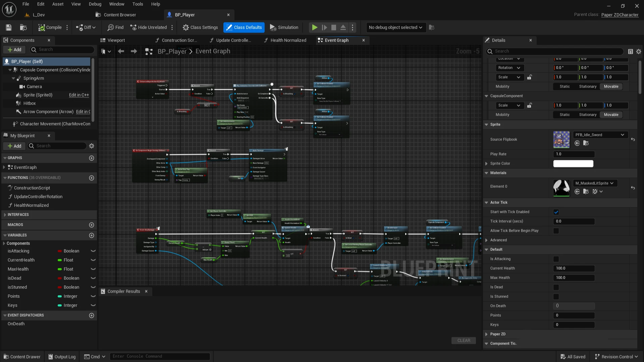
Task: Click the Save blueprint icon
Action: coord(9,27)
